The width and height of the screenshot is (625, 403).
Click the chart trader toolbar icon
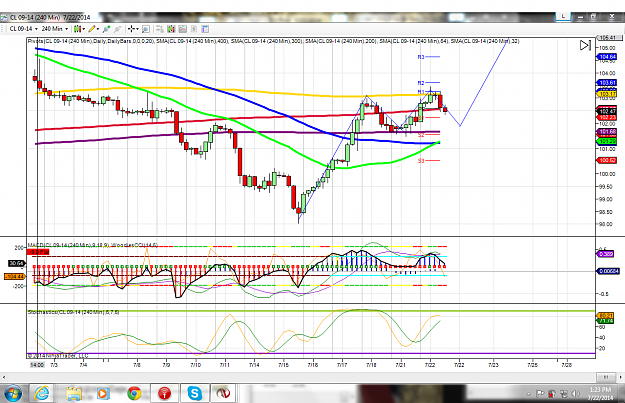(159, 29)
